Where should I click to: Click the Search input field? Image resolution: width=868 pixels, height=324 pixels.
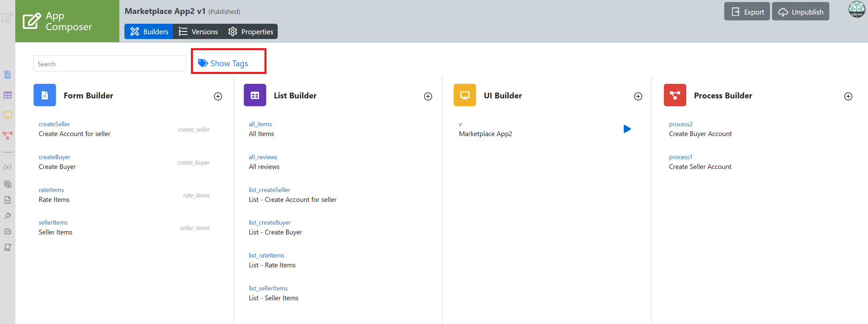[109, 64]
